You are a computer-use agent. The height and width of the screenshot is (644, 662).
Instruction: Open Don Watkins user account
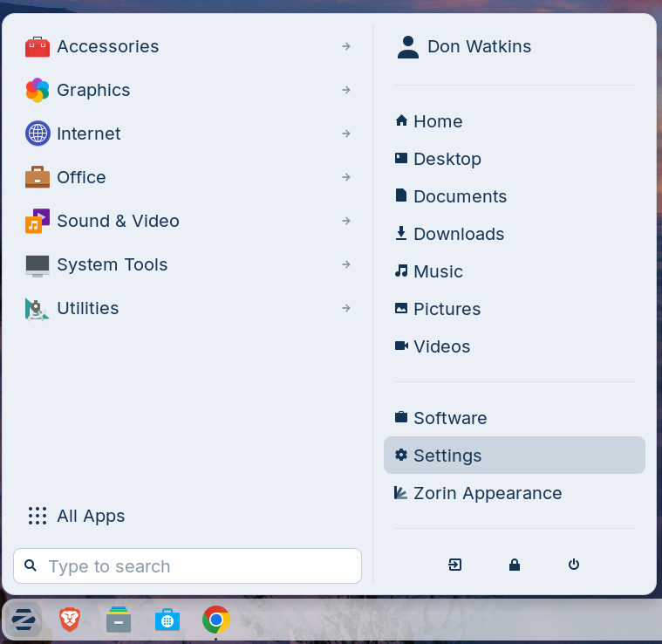click(480, 46)
